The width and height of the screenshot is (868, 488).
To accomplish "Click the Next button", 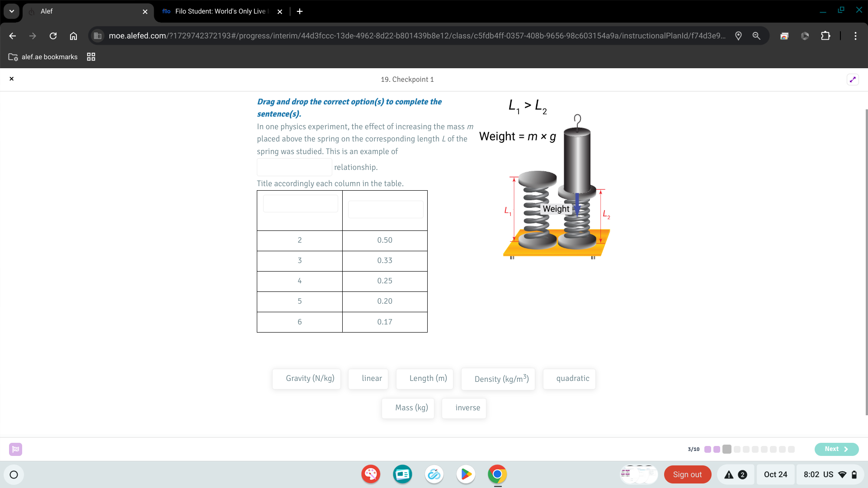I will point(836,449).
